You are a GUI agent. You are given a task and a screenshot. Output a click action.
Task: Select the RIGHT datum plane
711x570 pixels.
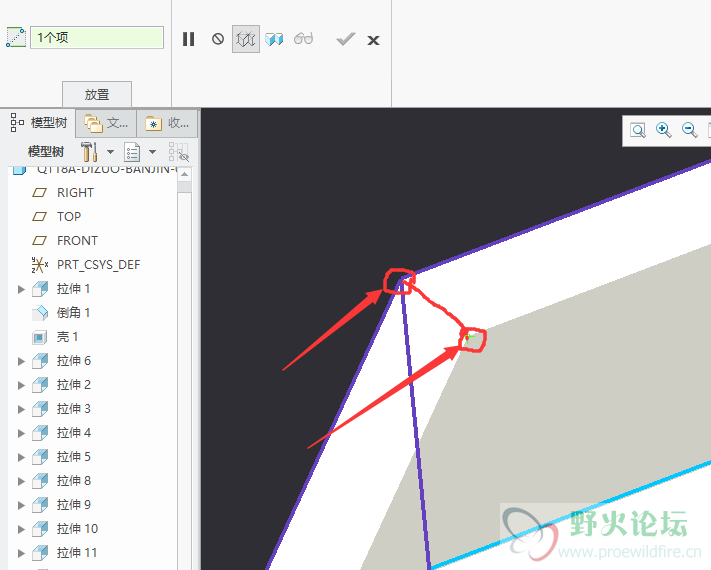click(75, 193)
